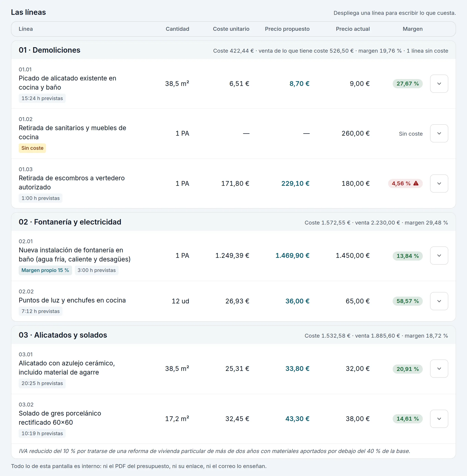The image size is (467, 476).
Task: Click the IVA reducido del 10 % note
Action: 214,451
